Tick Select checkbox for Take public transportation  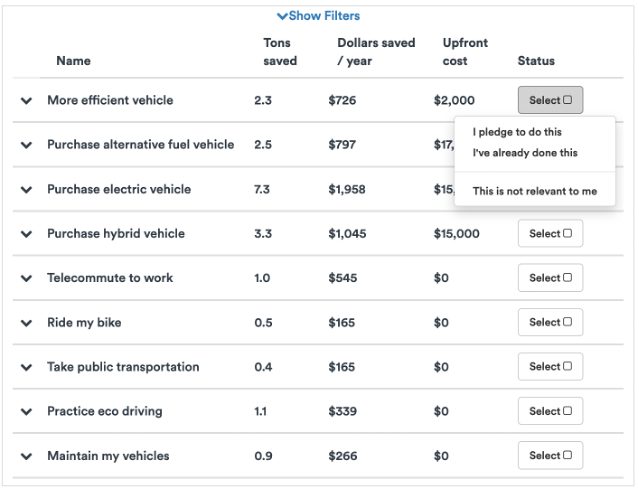coord(567,367)
